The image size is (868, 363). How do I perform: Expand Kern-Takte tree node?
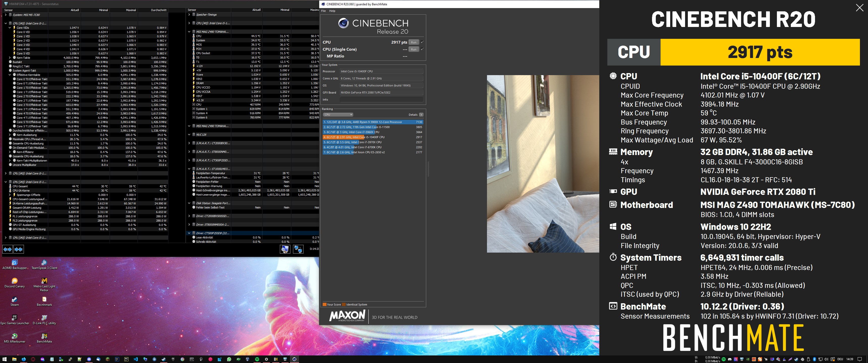pyautogui.click(x=10, y=57)
